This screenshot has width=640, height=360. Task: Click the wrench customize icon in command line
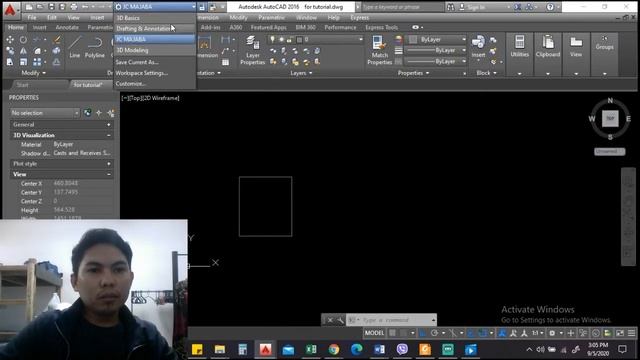coord(340,320)
